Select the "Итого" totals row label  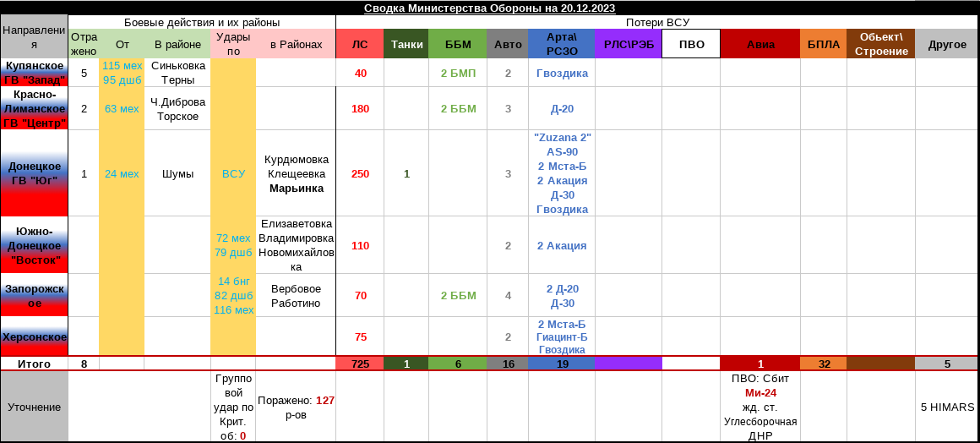(35, 364)
